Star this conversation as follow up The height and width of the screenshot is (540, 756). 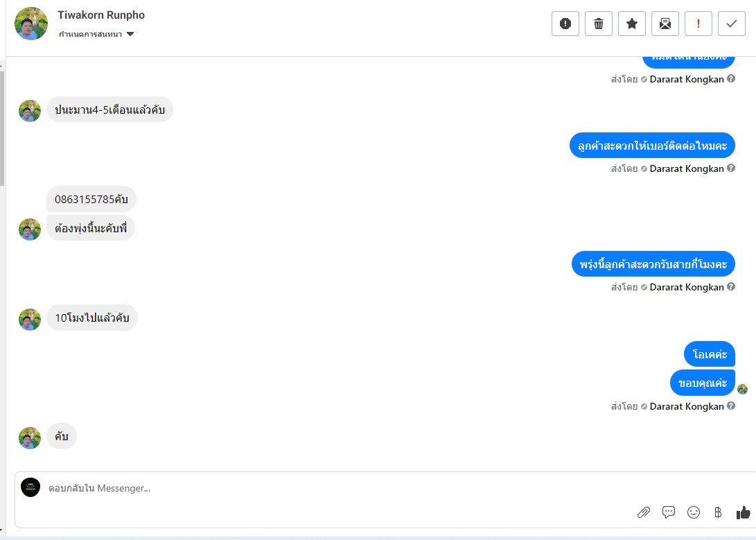pyautogui.click(x=631, y=24)
